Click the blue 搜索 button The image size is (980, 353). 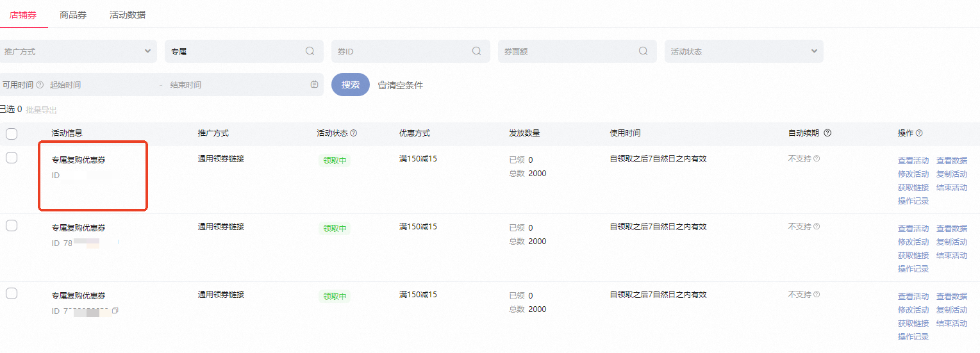(x=351, y=85)
